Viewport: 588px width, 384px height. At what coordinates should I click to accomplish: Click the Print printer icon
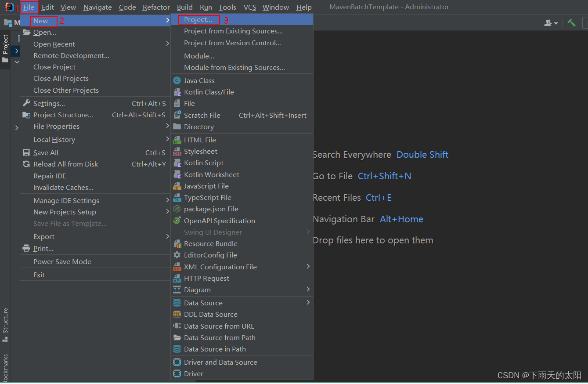pyautogui.click(x=26, y=248)
